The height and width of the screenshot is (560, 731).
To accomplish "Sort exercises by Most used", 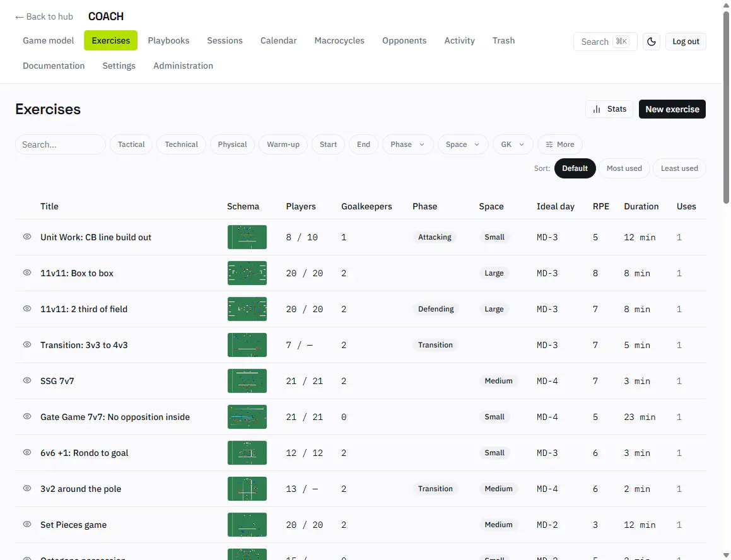I will coord(624,168).
